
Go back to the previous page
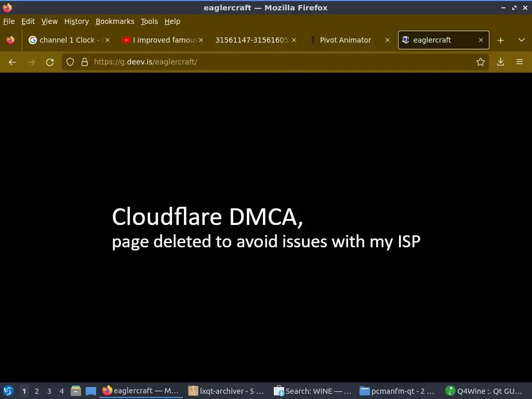[x=12, y=62]
